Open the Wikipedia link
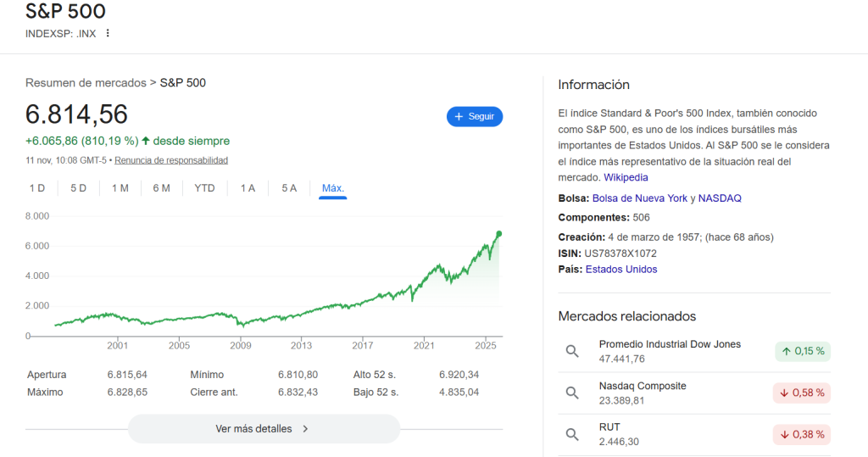The height and width of the screenshot is (457, 868). tap(626, 177)
